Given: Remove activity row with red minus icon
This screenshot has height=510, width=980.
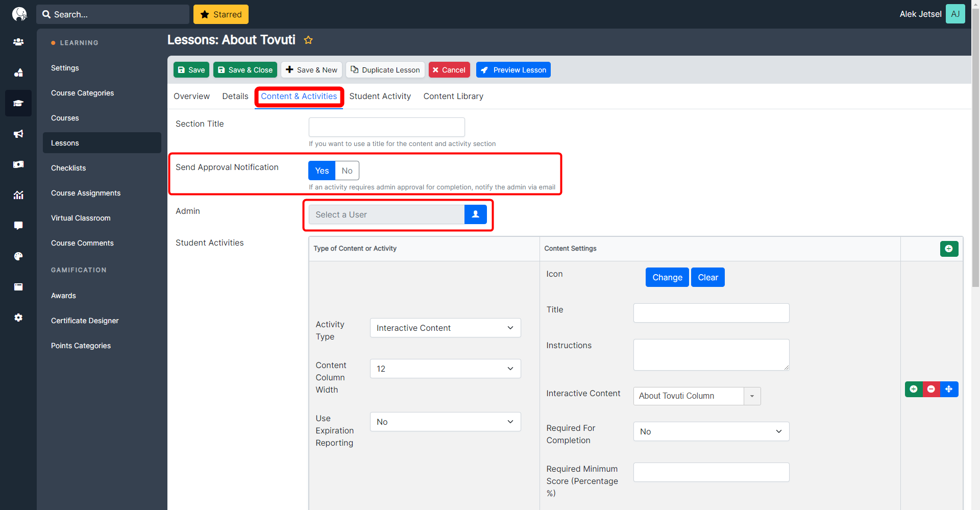Looking at the screenshot, I should click(x=931, y=389).
